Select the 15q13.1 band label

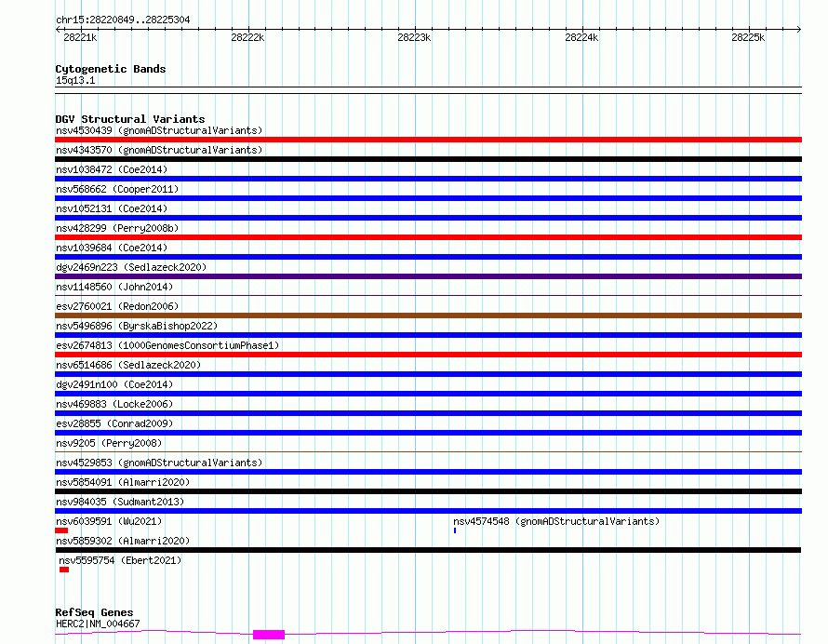[x=75, y=80]
